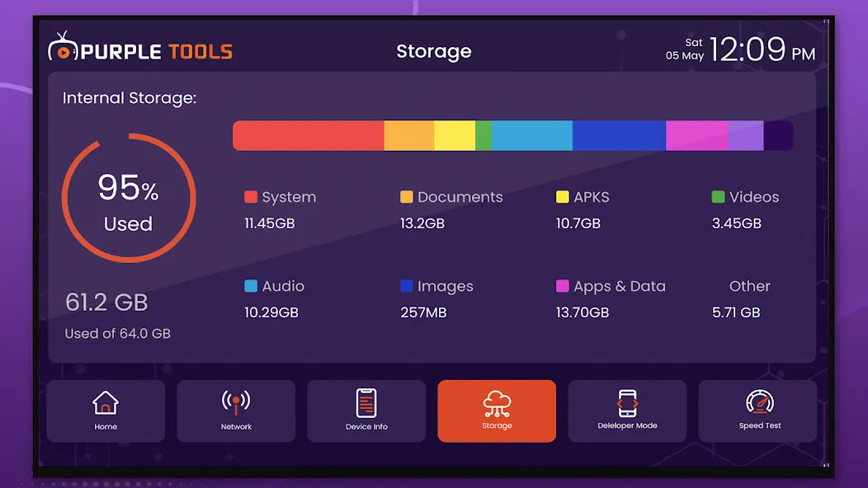Click the dark blue storage bar segment

[619, 135]
